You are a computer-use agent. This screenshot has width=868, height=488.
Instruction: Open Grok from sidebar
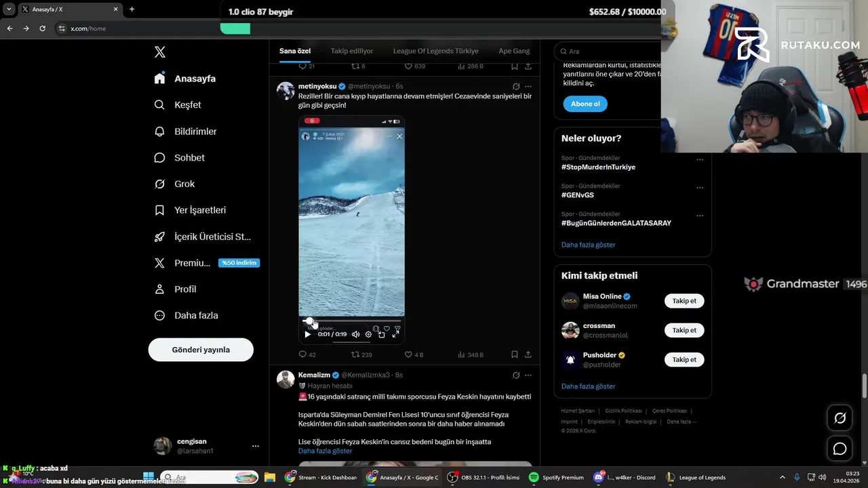coord(174,184)
